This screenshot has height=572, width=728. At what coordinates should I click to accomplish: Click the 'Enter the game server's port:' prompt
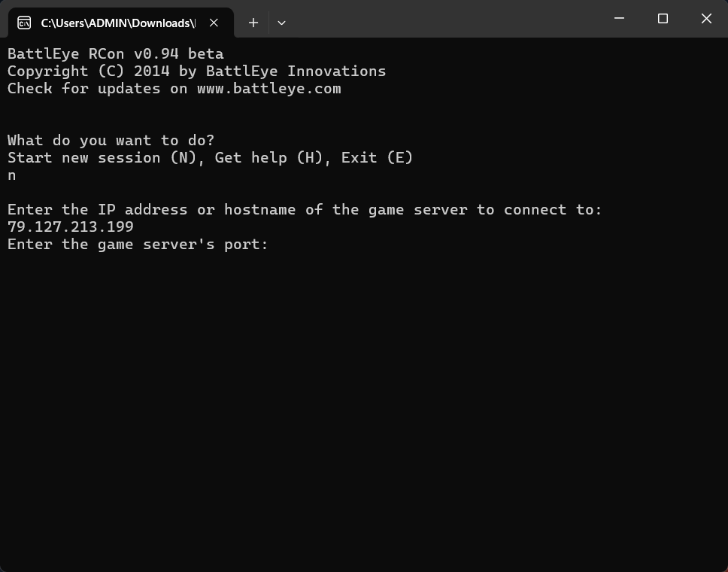[x=138, y=245]
